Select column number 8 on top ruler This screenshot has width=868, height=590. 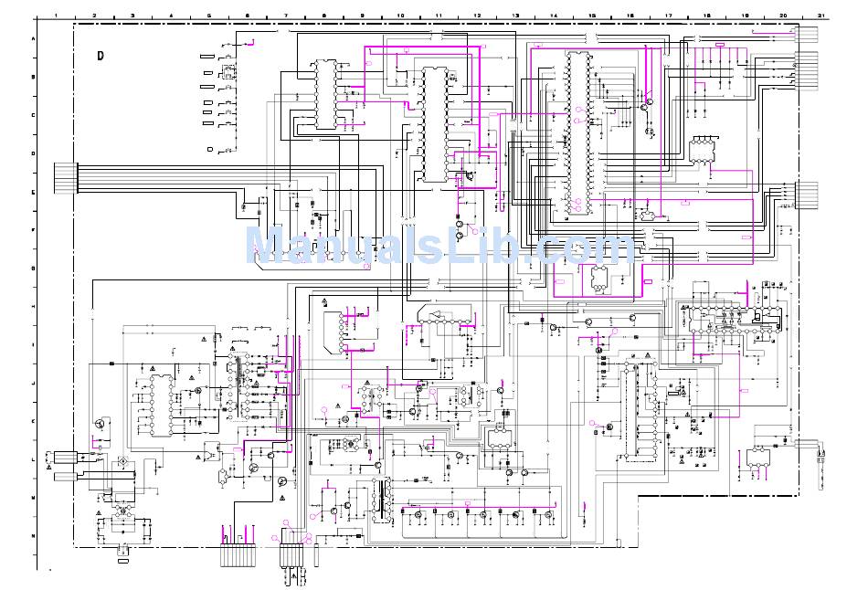(x=323, y=16)
